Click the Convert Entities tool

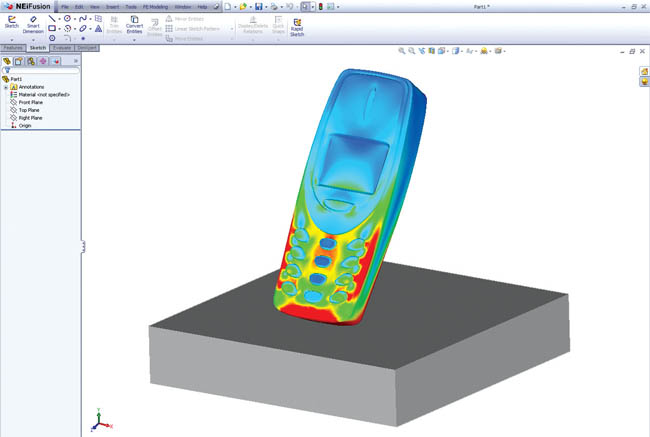pos(134,25)
